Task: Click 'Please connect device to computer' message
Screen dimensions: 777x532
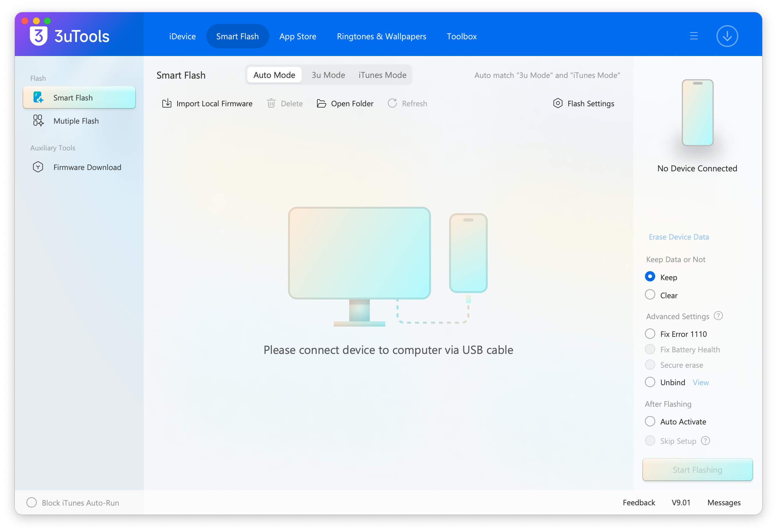Action: pyautogui.click(x=388, y=350)
